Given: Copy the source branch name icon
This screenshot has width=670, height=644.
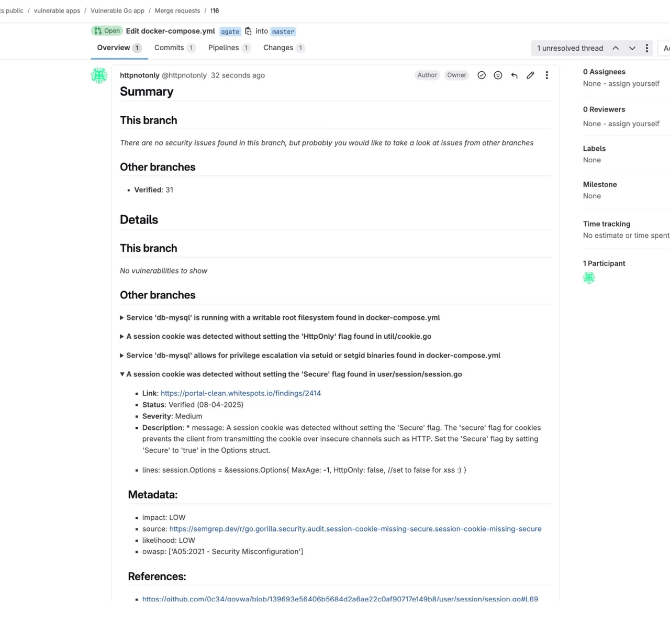Looking at the screenshot, I should (248, 31).
